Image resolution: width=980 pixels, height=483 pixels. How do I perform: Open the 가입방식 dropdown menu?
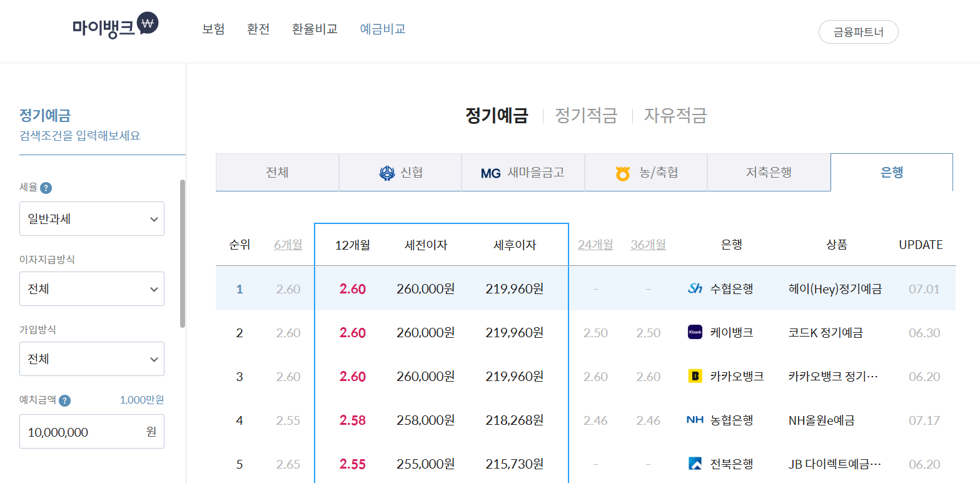(x=91, y=358)
